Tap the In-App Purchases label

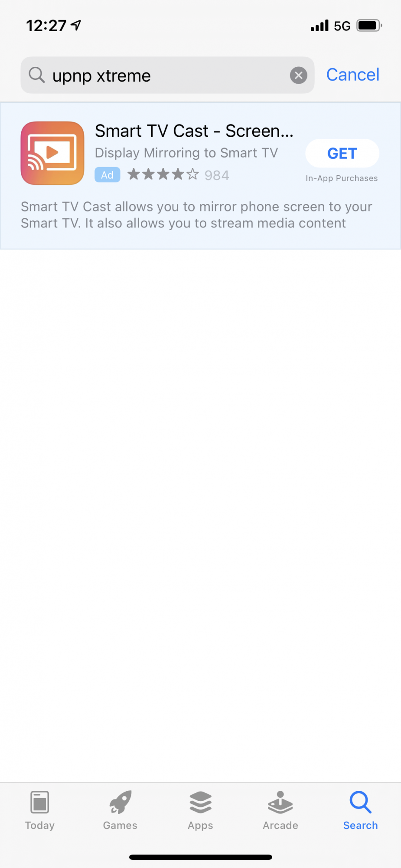[342, 178]
